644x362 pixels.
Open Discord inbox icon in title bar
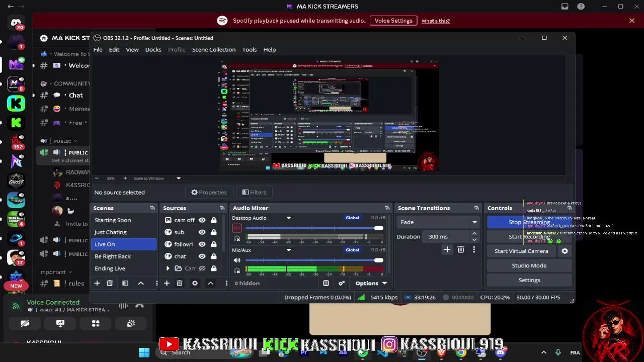tap(565, 7)
